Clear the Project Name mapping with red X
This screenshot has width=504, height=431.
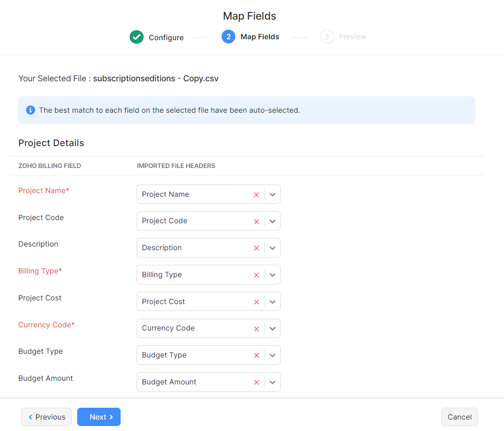[x=256, y=194]
